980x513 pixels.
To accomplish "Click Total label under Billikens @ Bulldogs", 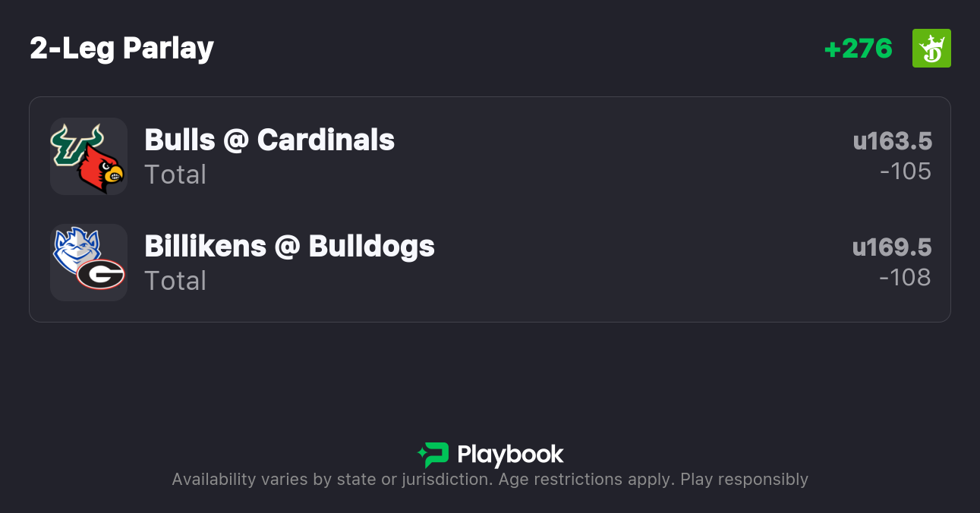I will [x=175, y=281].
